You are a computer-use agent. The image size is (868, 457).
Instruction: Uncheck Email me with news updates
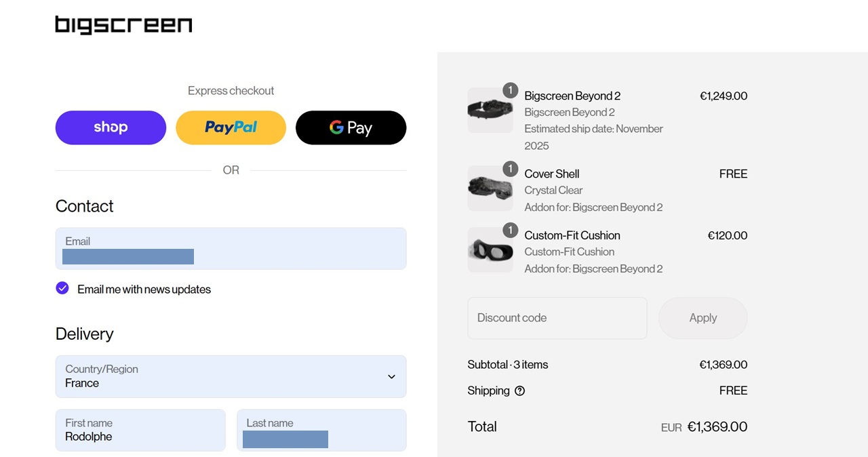pos(62,288)
